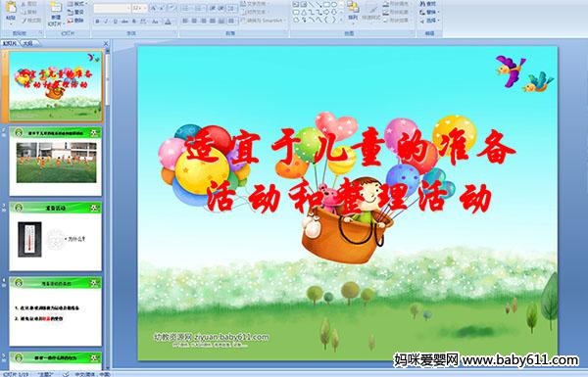Toggle Align Text Left
588x377 pixels.
[x=185, y=22]
